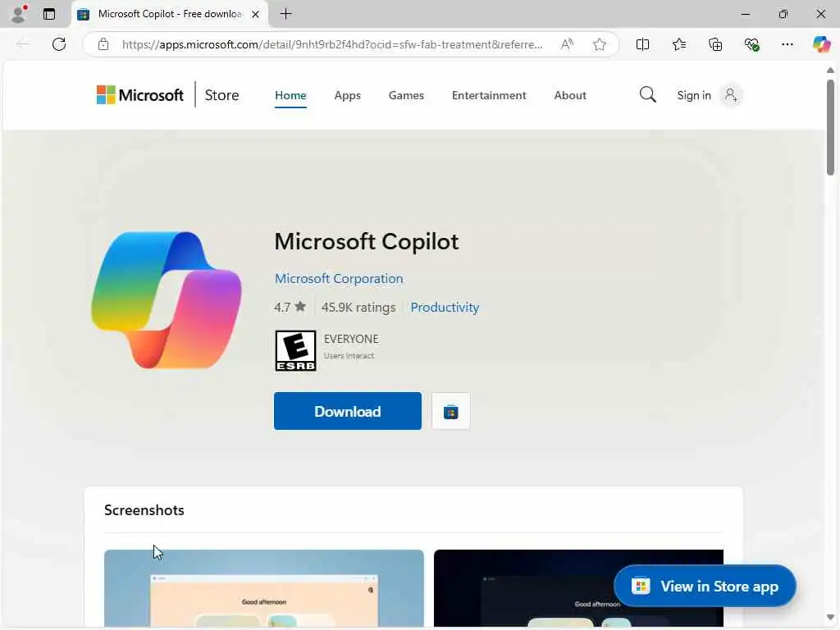This screenshot has width=840, height=630.
Task: Open the browser profile icon
Action: coord(18,14)
